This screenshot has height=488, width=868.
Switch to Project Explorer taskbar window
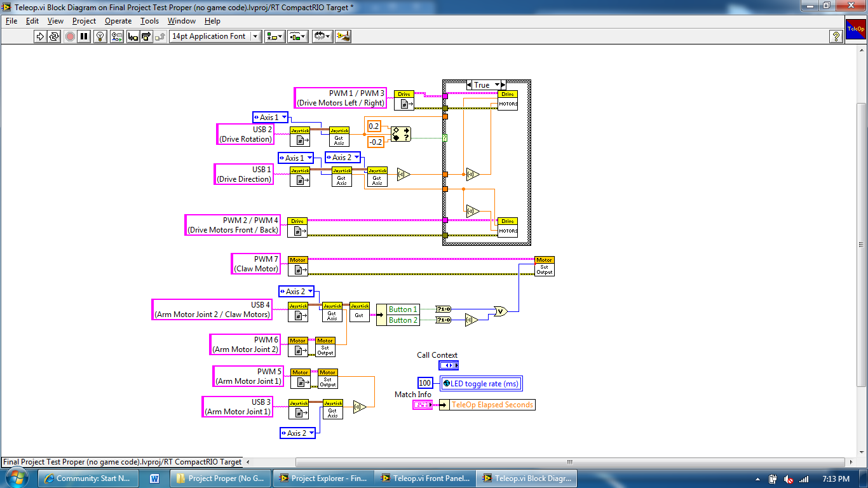(x=323, y=478)
